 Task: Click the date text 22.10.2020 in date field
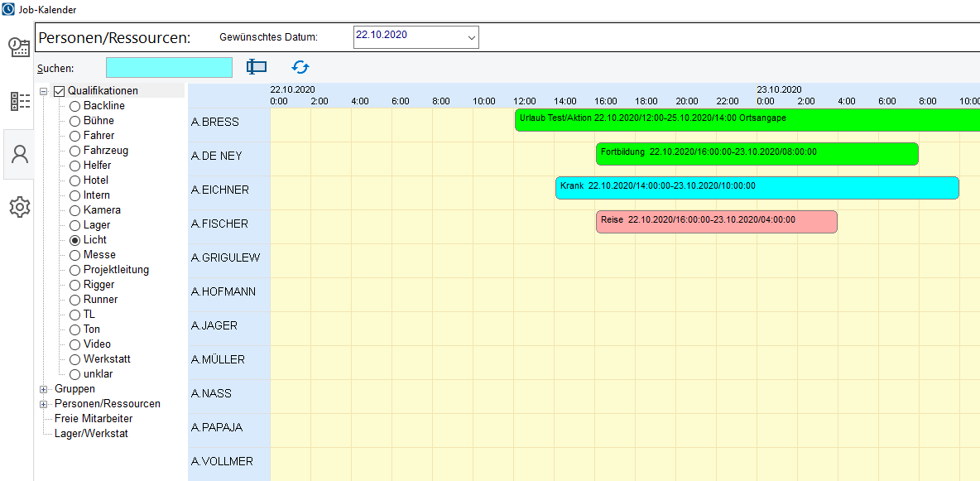point(382,35)
